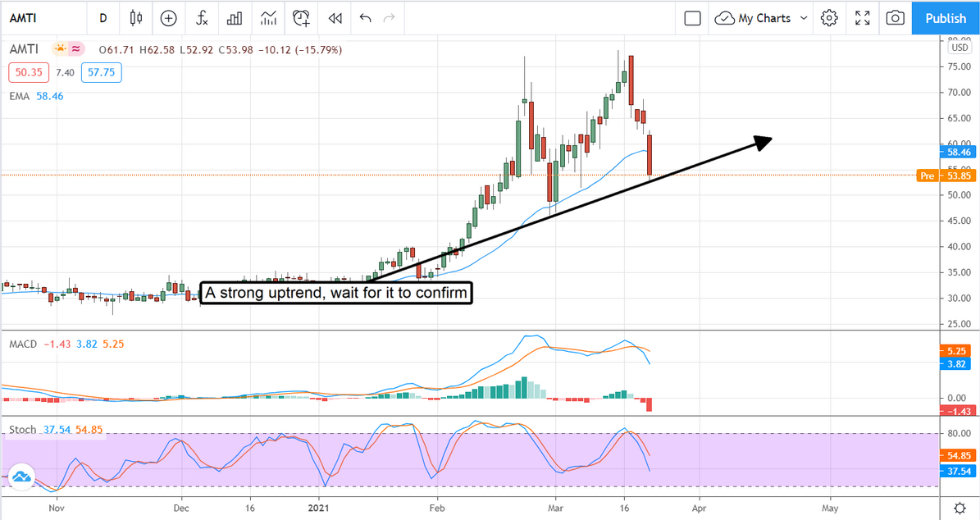Select the 'A strong uptrend' text annotation
The image size is (980, 520).
(x=336, y=293)
